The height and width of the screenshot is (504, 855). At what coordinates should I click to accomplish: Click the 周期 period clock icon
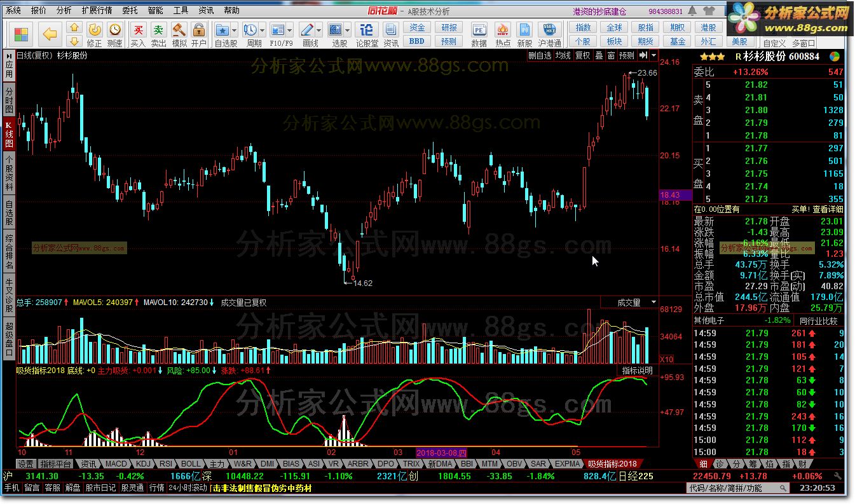click(250, 30)
